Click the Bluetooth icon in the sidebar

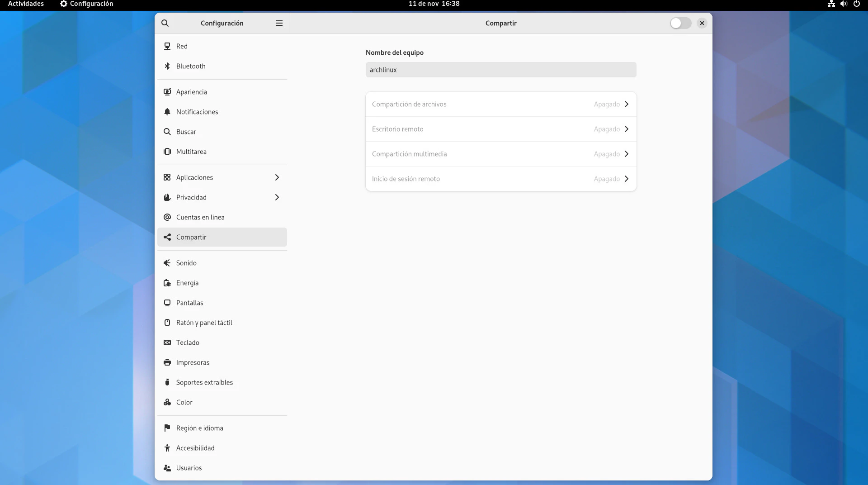tap(167, 66)
